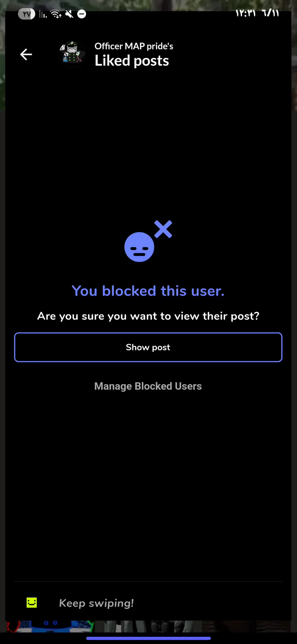Tap the date in status bar
The width and height of the screenshot is (297, 644).
[270, 13]
